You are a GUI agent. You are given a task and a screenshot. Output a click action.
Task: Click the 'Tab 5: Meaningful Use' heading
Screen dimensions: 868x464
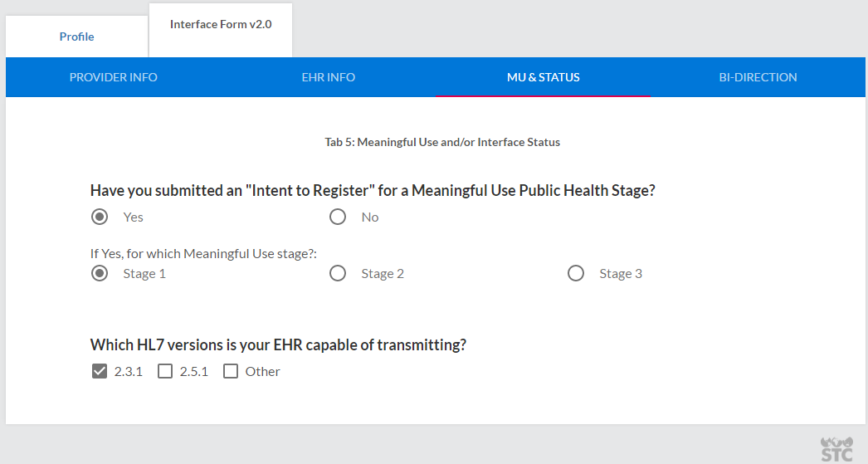pyautogui.click(x=442, y=142)
